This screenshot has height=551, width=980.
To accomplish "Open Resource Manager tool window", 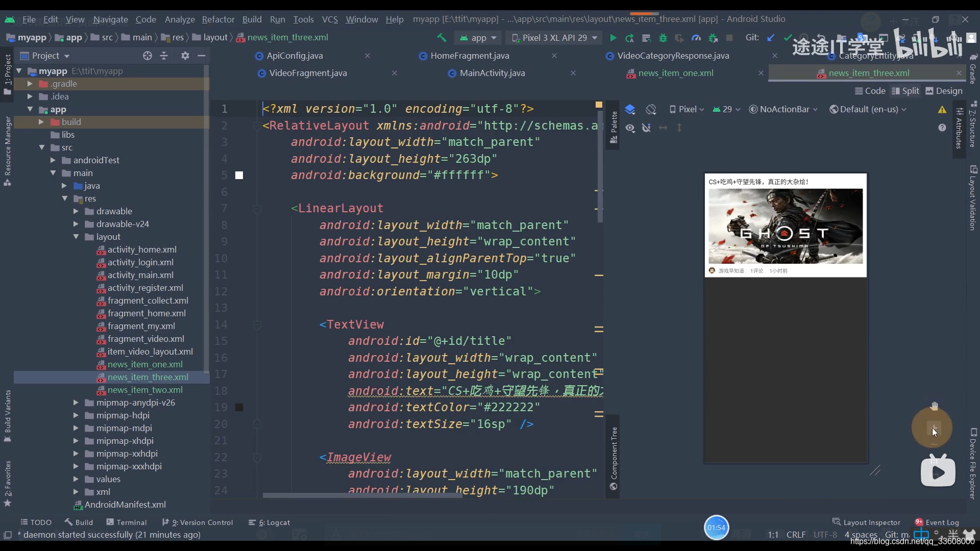I will (8, 151).
